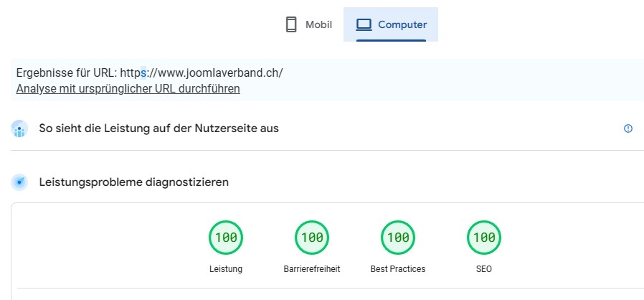Image resolution: width=644 pixels, height=300 pixels.
Task: Expand So sieht die Leistung auf der Nutzerseite aus
Action: pos(158,128)
